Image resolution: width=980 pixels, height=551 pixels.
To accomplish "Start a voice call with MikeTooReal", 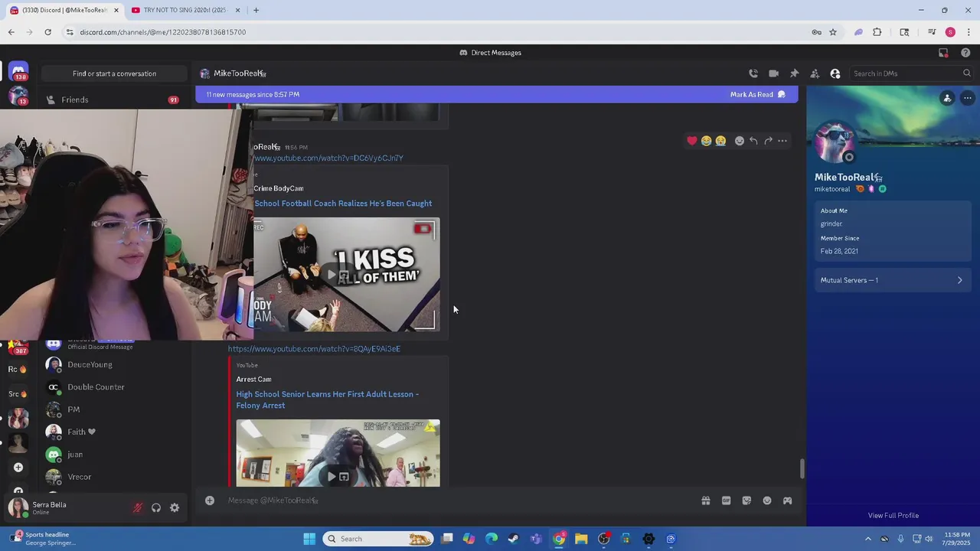I will [753, 73].
